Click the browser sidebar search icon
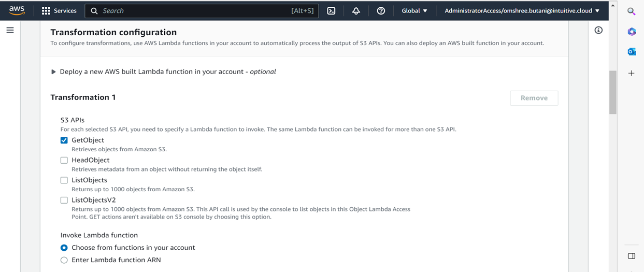 click(631, 11)
